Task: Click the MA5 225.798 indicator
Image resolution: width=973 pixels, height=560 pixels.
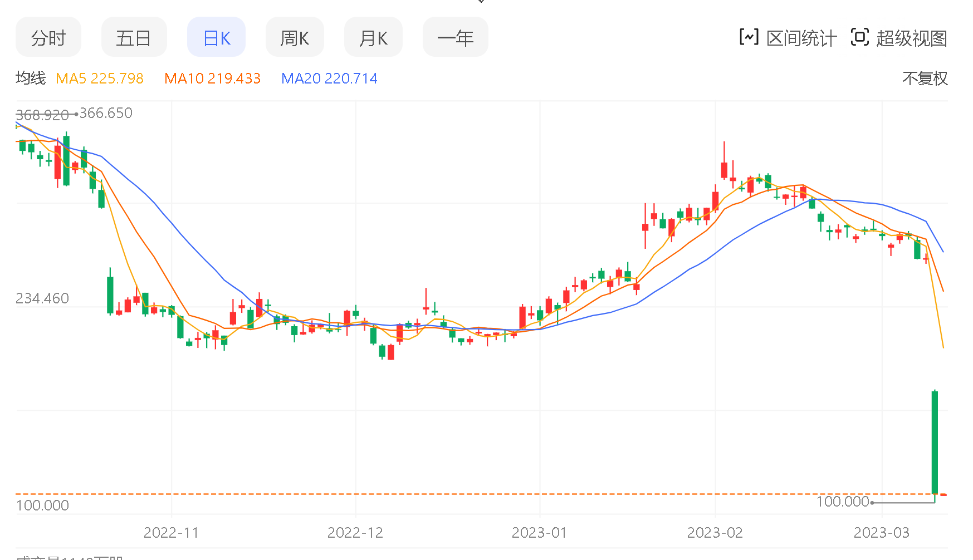Action: click(x=100, y=78)
